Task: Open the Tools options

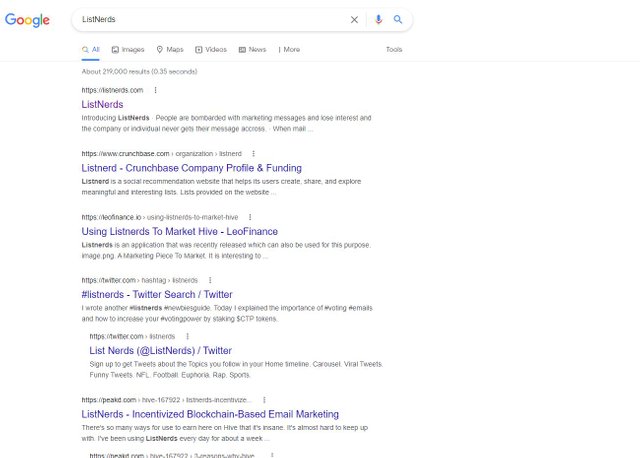Action: click(x=394, y=49)
